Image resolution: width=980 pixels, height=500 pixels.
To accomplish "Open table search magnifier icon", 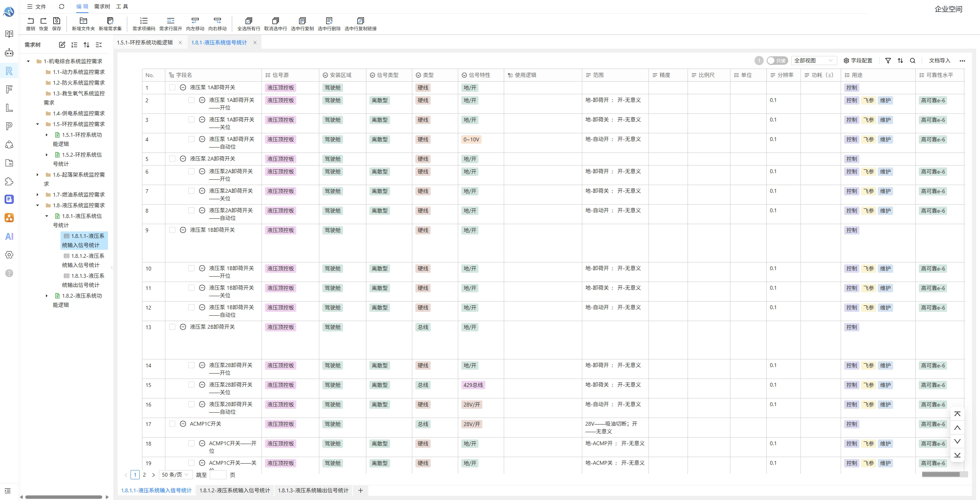I will point(913,61).
